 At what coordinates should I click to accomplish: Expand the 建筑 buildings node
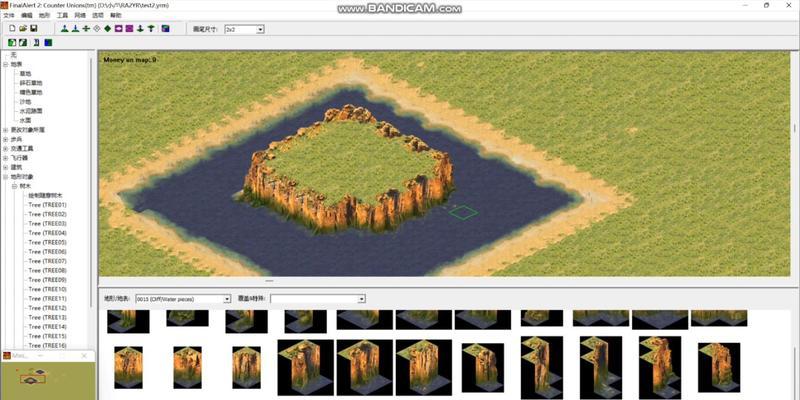6,167
